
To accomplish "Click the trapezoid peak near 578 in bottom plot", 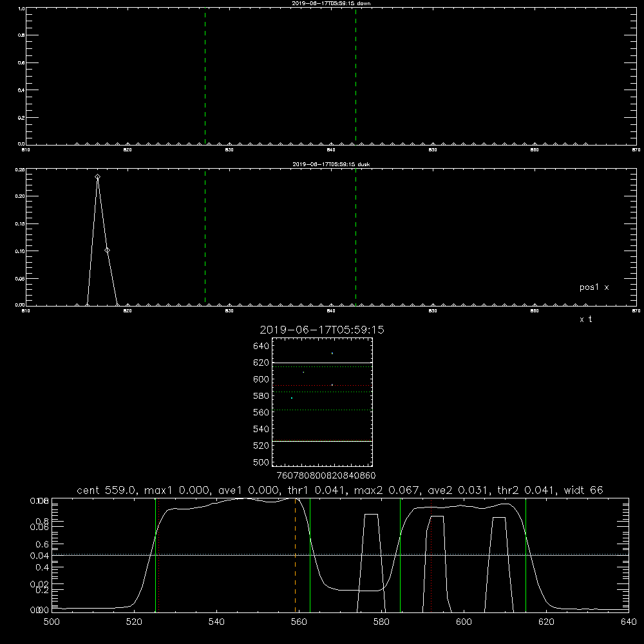I will click(x=372, y=514).
